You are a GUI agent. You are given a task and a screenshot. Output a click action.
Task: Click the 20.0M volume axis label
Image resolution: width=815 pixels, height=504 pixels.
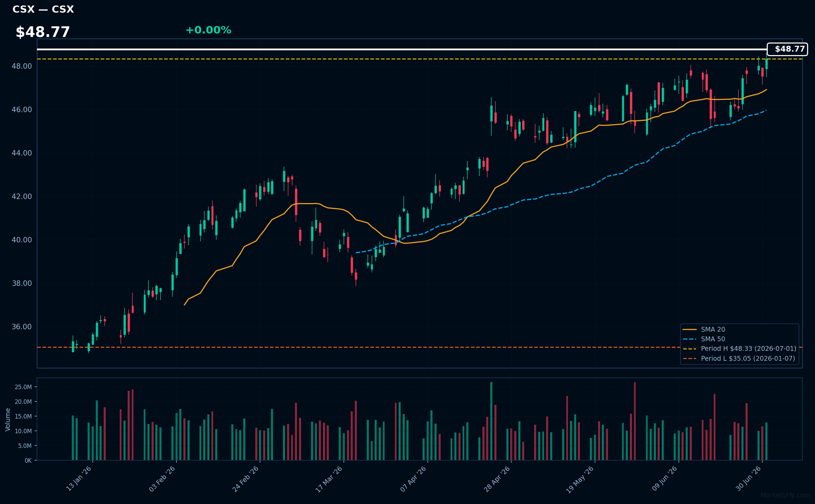(23, 402)
